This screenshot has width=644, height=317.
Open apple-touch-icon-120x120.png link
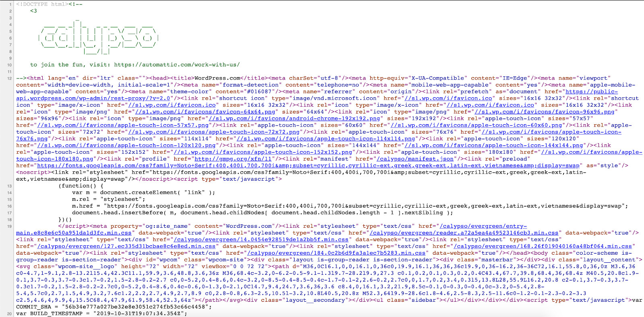(126, 145)
